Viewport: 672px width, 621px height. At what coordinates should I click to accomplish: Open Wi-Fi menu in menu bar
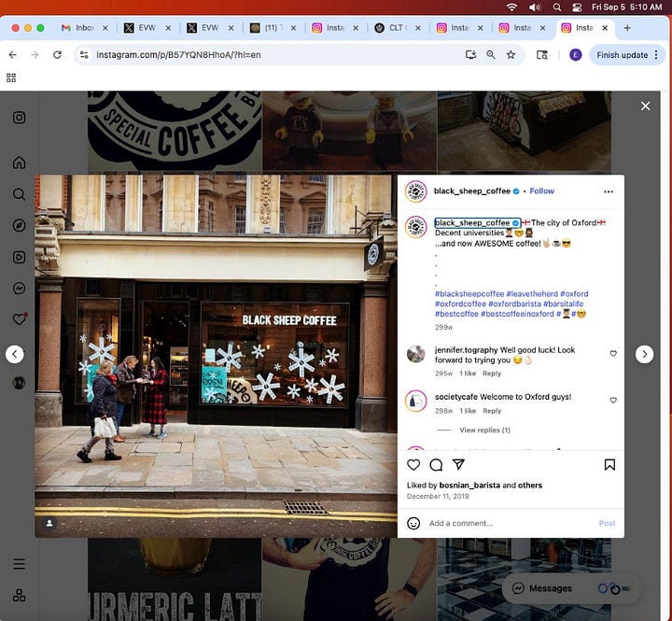pos(511,7)
